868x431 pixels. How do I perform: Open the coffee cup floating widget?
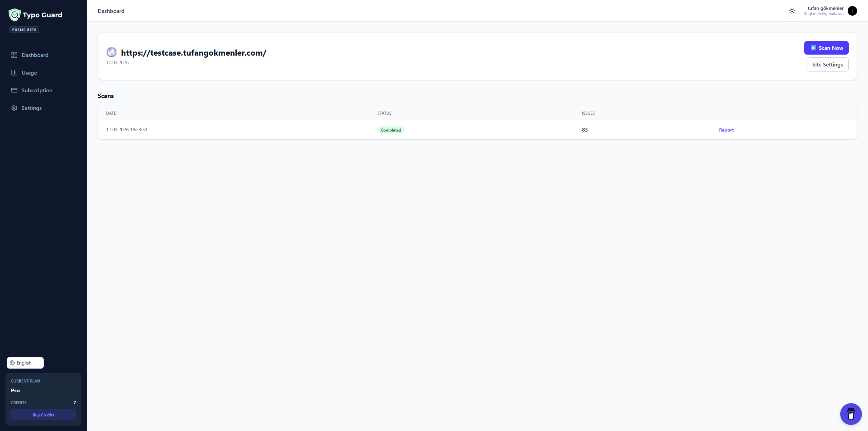coord(851,414)
